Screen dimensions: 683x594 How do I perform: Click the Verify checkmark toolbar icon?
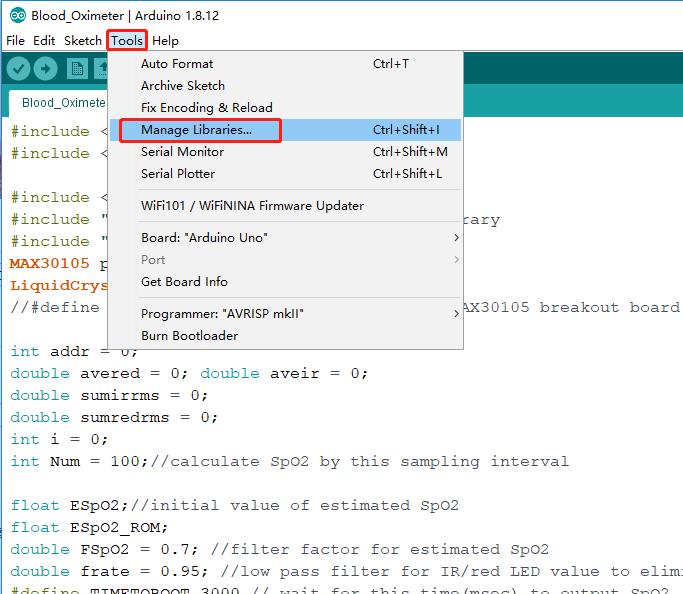(x=18, y=68)
